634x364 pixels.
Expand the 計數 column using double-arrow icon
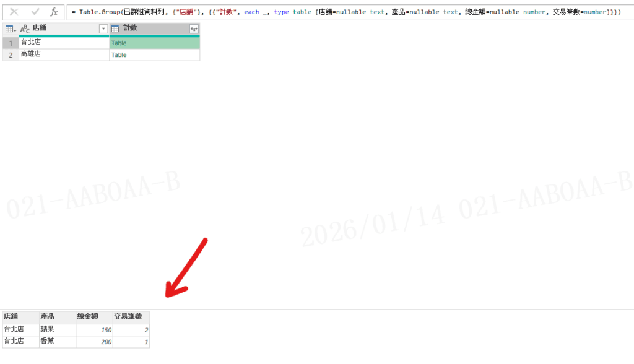pos(194,29)
